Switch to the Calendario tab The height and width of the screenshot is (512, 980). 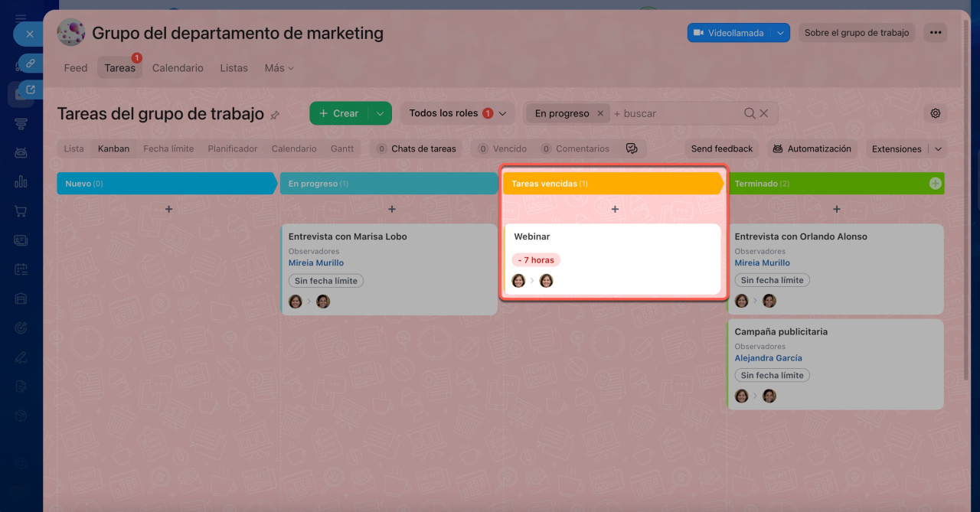178,68
